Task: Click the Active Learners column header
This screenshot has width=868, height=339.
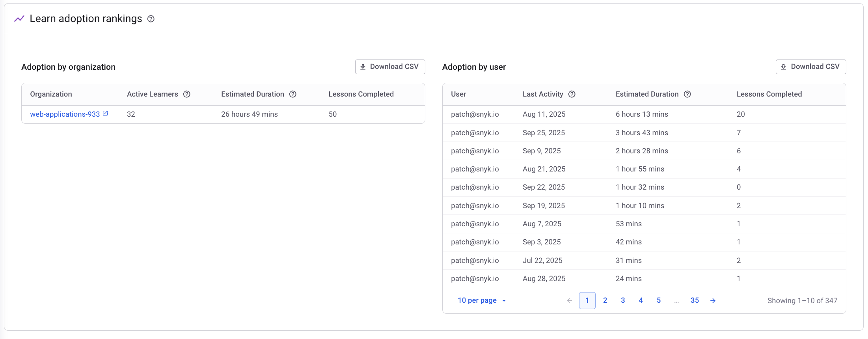Action: 153,94
